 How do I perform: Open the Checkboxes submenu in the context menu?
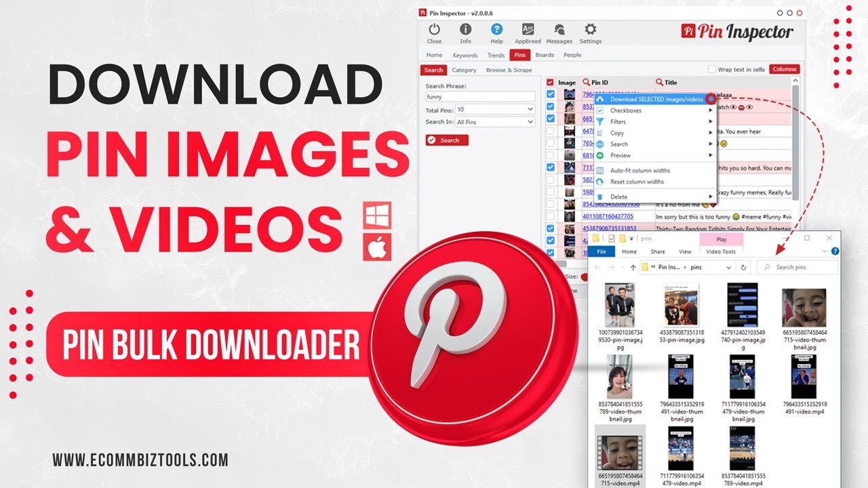655,110
